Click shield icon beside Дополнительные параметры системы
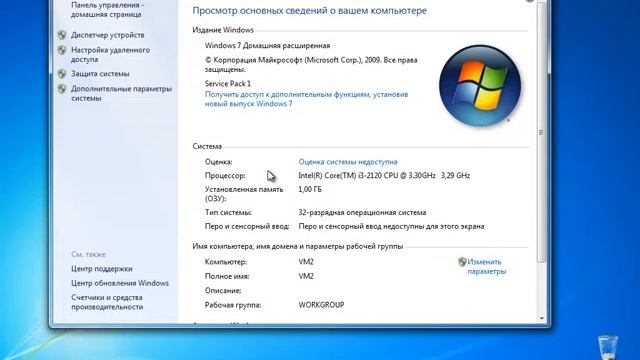This screenshot has height=360, width=640. (62, 89)
